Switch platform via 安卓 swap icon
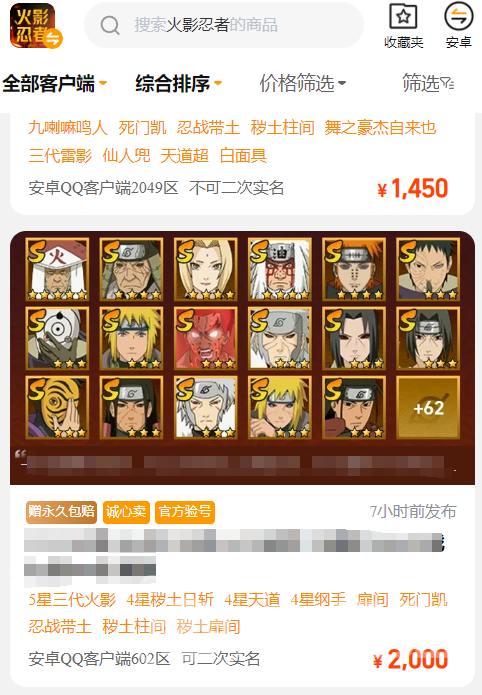The width and height of the screenshot is (482, 695). 458,16
